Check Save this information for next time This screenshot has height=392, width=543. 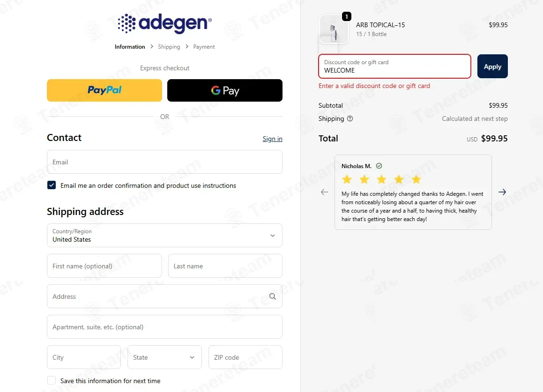click(x=52, y=381)
